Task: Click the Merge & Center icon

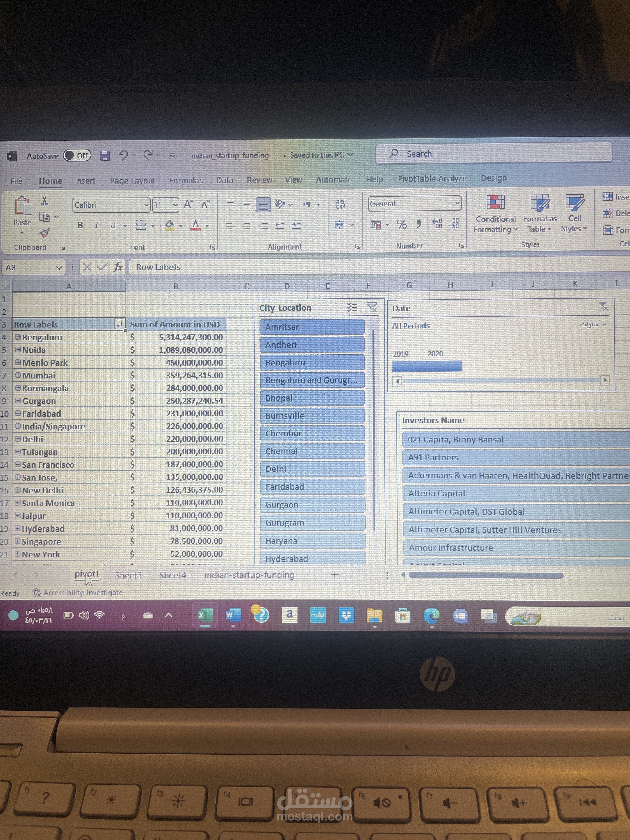Action: pyautogui.click(x=340, y=224)
